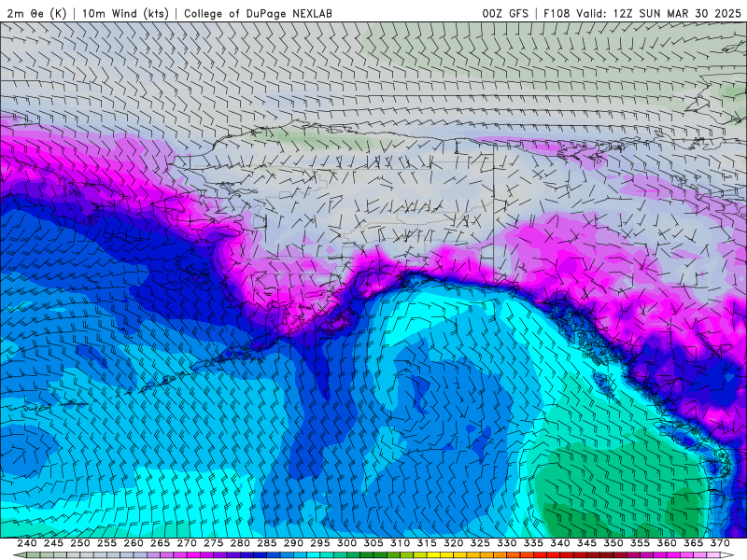Click the 255 value on the color scale
747x560 pixels.
point(106,543)
